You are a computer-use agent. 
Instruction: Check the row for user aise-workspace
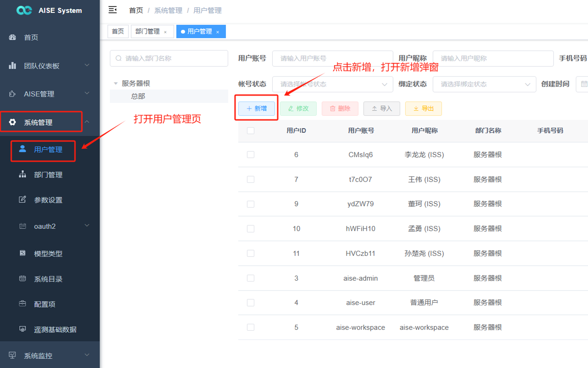[x=251, y=327]
